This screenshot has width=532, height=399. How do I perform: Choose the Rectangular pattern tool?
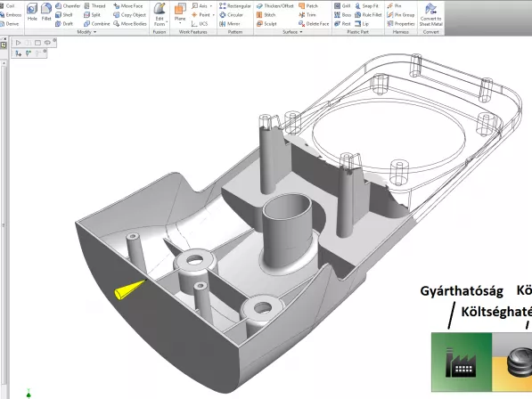coord(235,5)
